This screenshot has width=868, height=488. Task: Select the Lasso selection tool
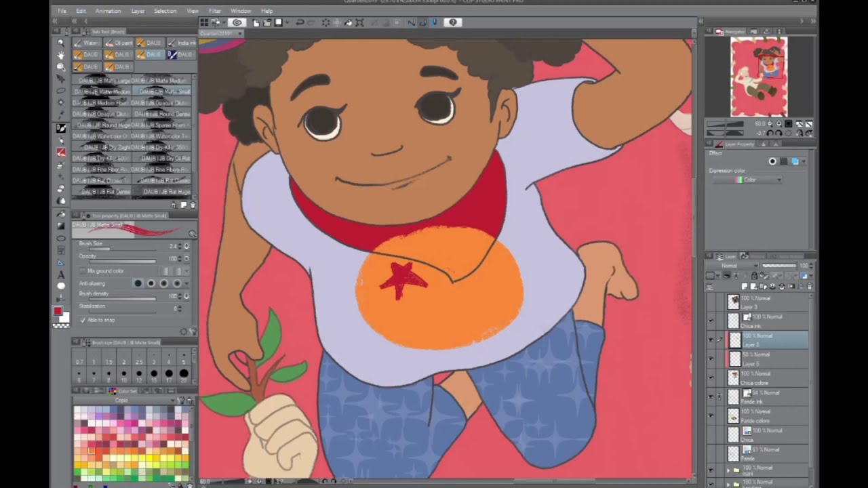pos(61,91)
